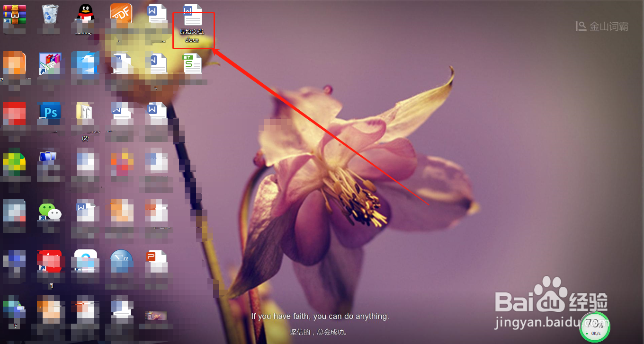
Task: Select the orange PDF reader icon
Action: [121, 13]
